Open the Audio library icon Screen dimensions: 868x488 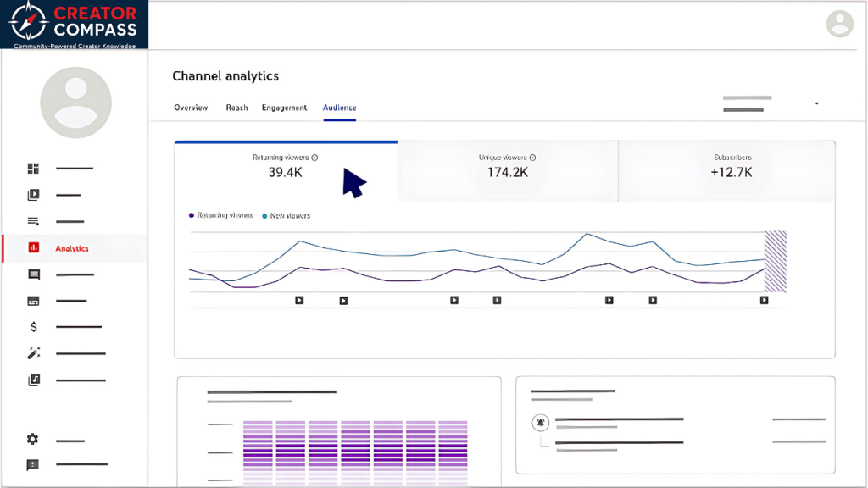(x=33, y=380)
